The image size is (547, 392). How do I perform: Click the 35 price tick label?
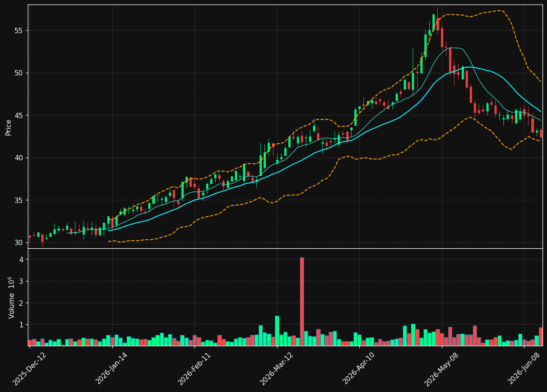[19, 200]
